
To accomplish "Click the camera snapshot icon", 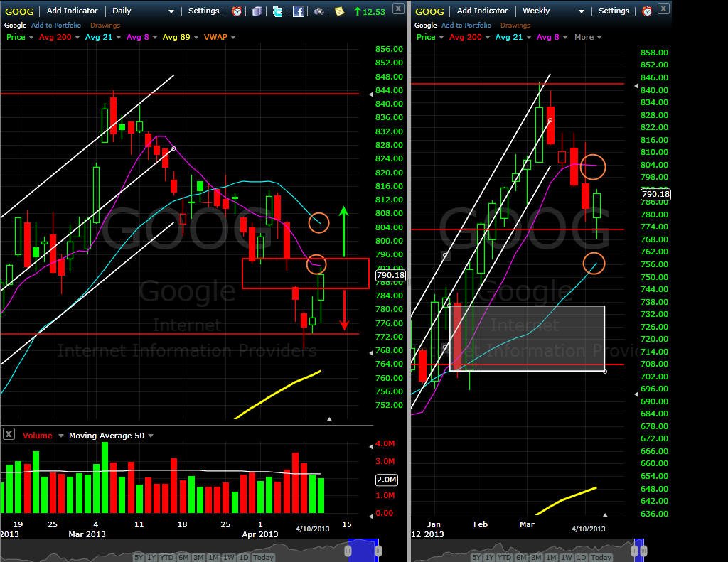I will 319,11.
